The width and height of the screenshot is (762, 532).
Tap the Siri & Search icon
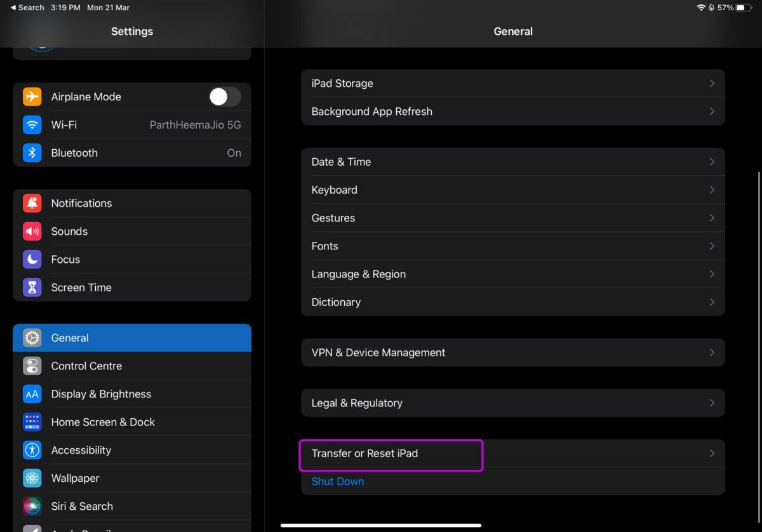pyautogui.click(x=32, y=506)
